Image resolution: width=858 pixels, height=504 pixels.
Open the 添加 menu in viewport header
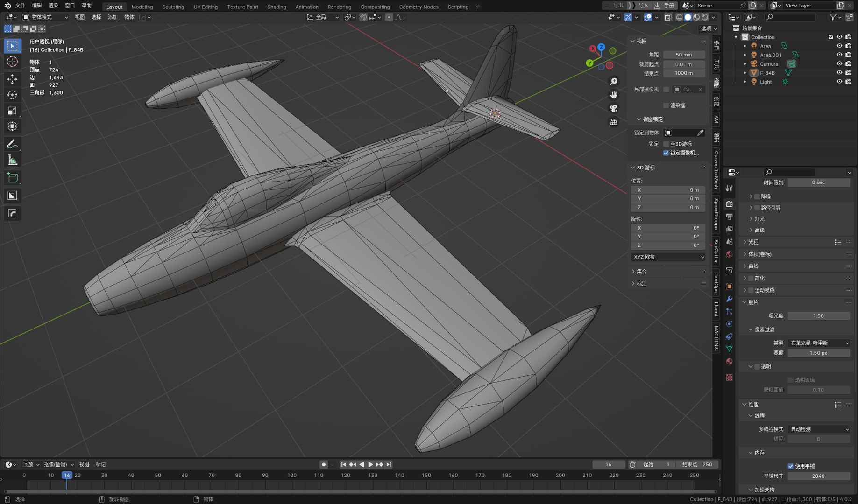tap(113, 17)
